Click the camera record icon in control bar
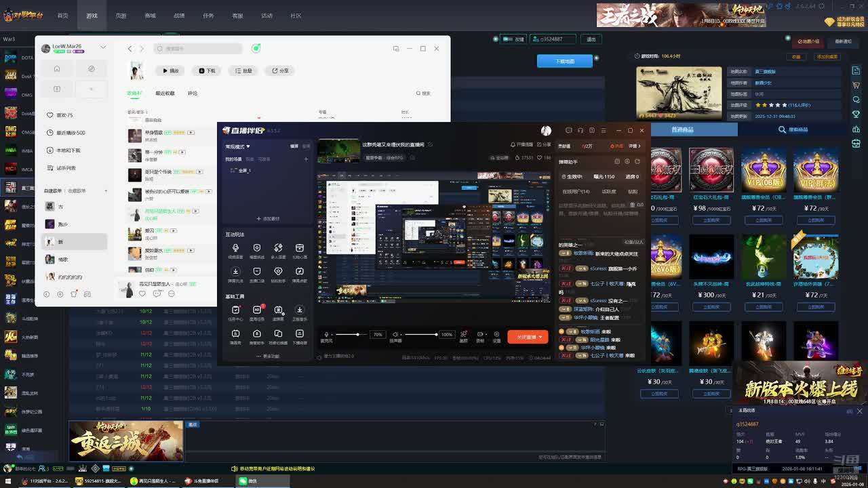The height and width of the screenshot is (488, 868). tap(480, 334)
